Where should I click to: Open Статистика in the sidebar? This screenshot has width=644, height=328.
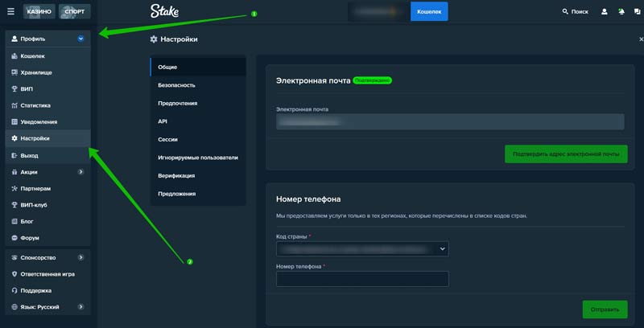point(35,105)
